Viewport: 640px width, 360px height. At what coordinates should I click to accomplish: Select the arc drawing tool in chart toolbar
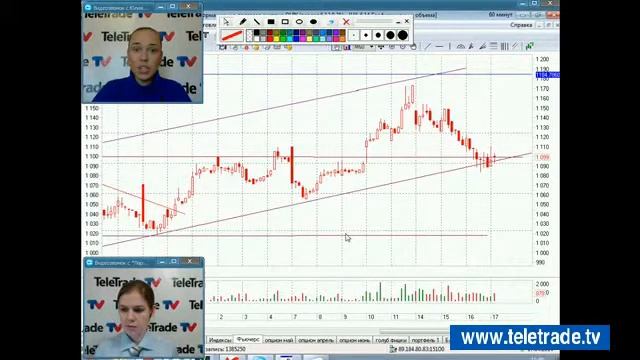pos(461,47)
